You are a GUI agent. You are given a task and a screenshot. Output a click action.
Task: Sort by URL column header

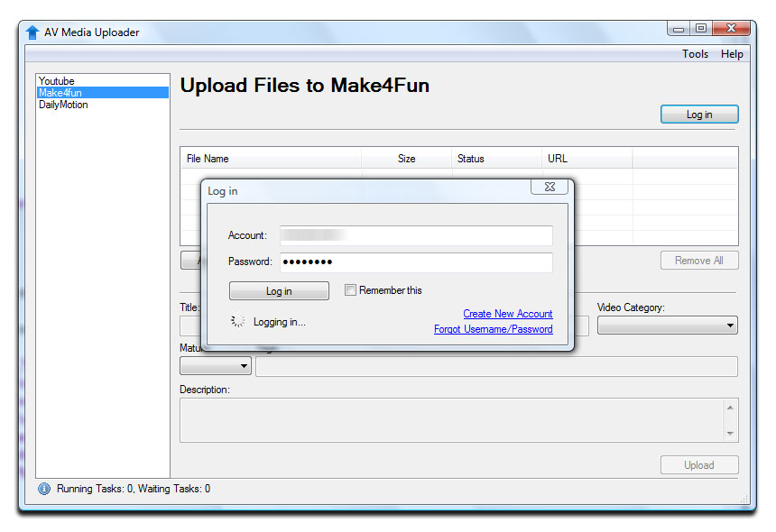[587, 159]
